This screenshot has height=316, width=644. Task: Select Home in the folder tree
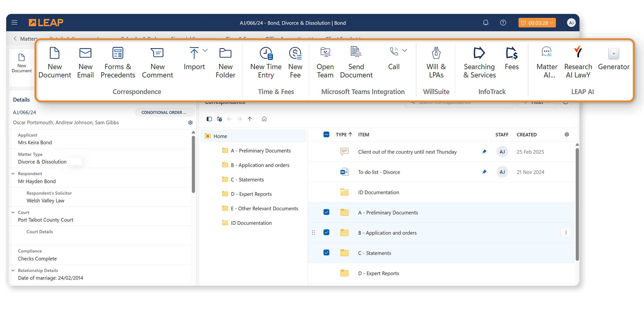pyautogui.click(x=220, y=136)
